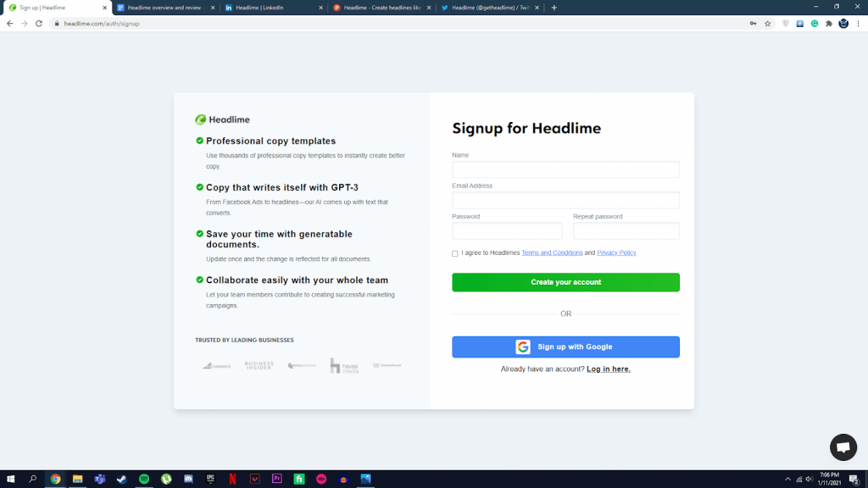Click the grey shield extension icon
The width and height of the screenshot is (868, 488).
pos(786,24)
